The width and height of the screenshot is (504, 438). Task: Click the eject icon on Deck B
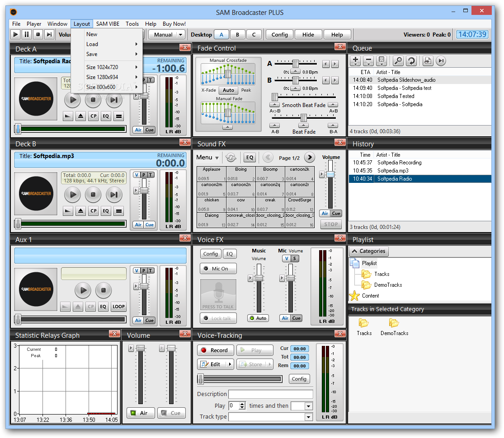click(80, 211)
